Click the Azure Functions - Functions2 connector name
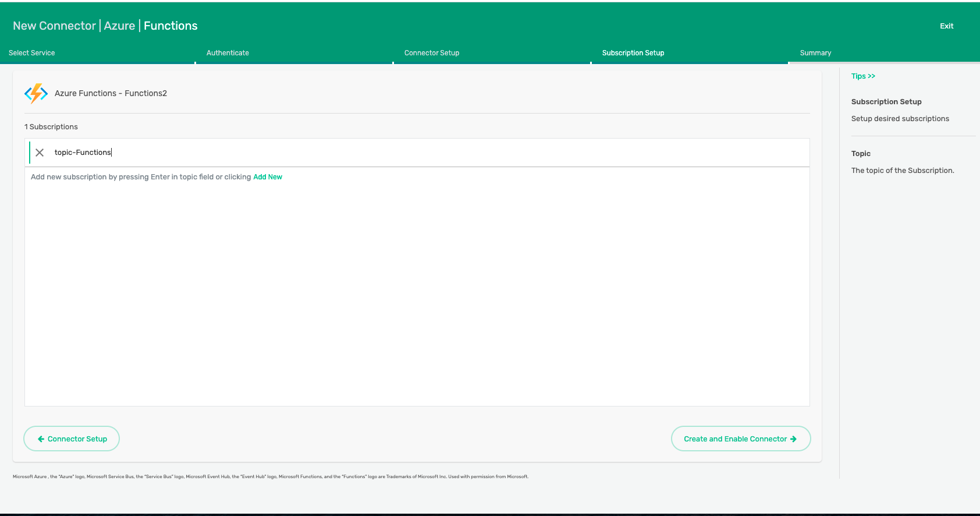 click(x=111, y=93)
